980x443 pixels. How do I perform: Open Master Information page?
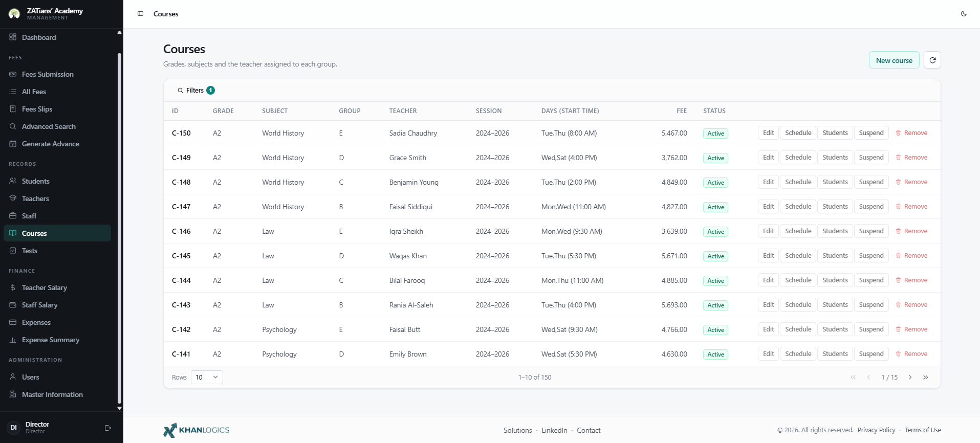click(57, 394)
